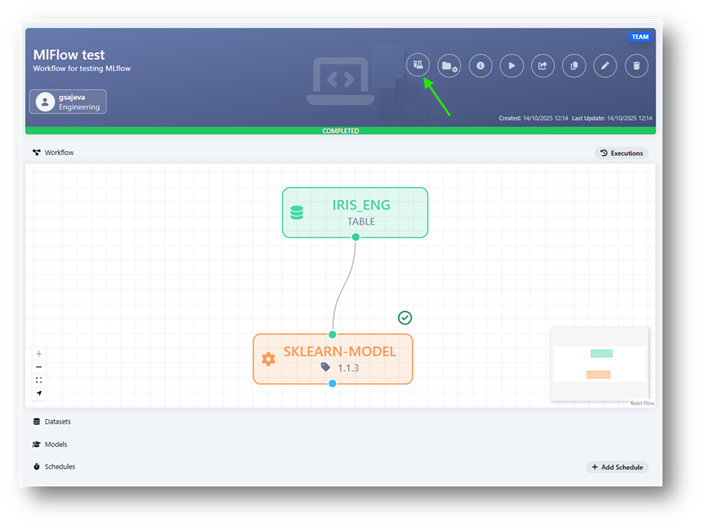
Task: Open the folder settings icon in header
Action: [x=449, y=66]
